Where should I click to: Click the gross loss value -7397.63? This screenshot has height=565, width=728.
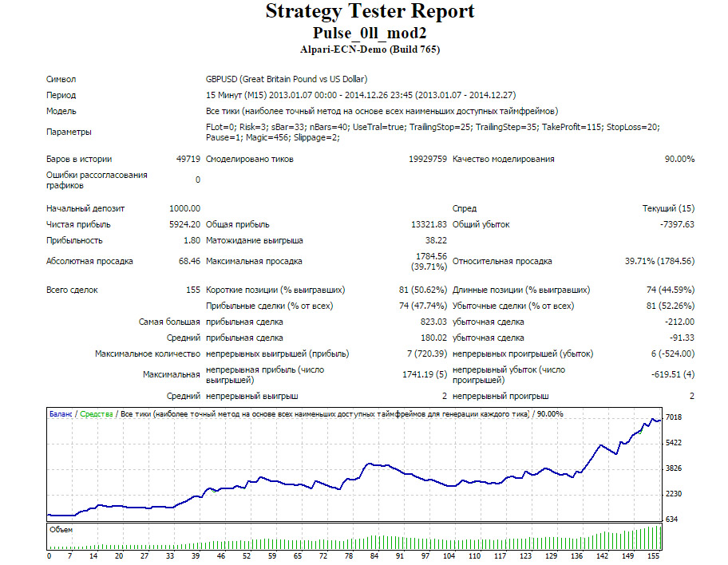pos(677,225)
